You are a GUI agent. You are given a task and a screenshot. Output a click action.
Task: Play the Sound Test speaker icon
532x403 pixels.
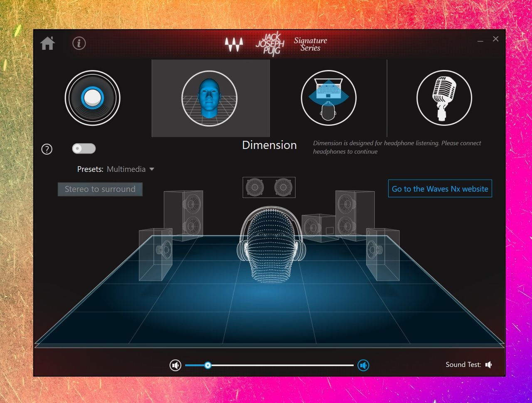(x=489, y=365)
